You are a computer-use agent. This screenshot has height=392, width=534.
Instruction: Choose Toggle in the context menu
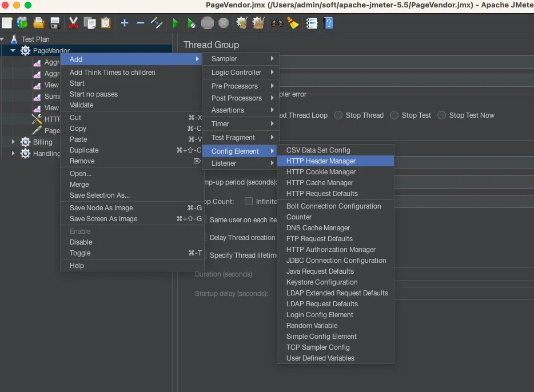click(132, 253)
